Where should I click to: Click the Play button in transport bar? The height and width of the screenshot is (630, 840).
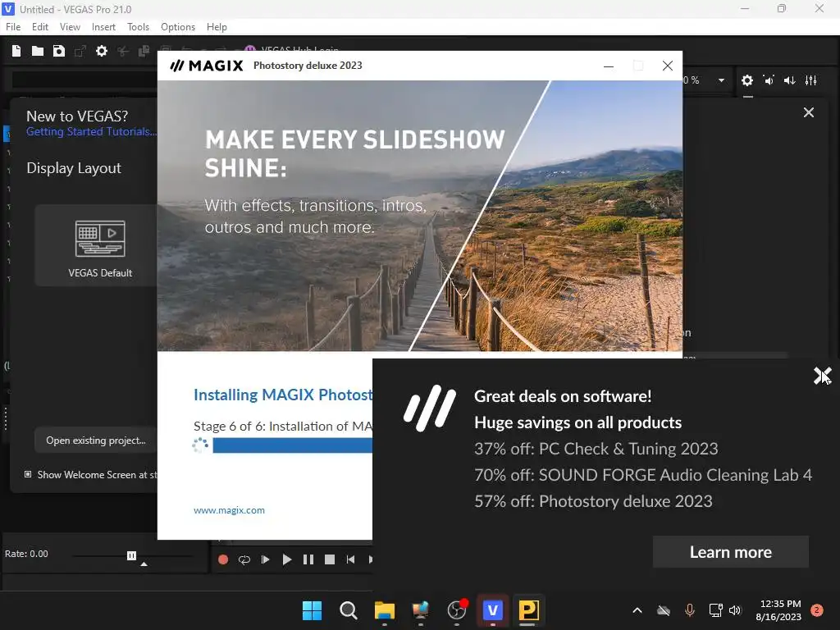[287, 559]
